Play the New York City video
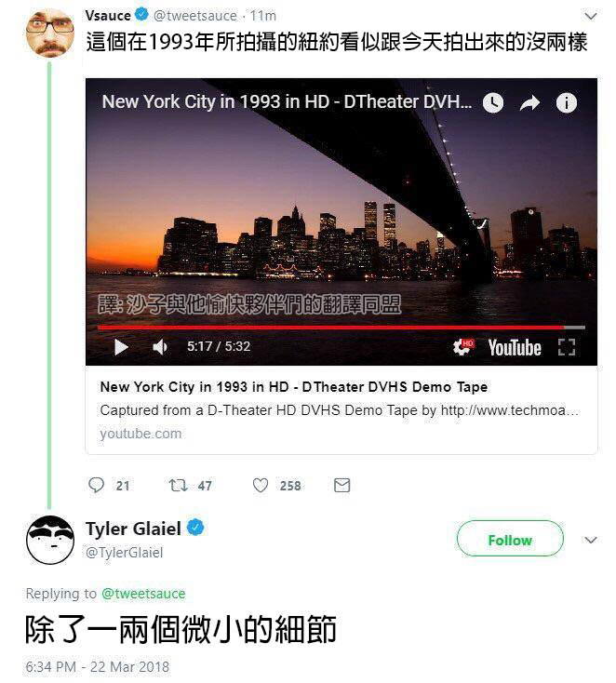 (121, 347)
